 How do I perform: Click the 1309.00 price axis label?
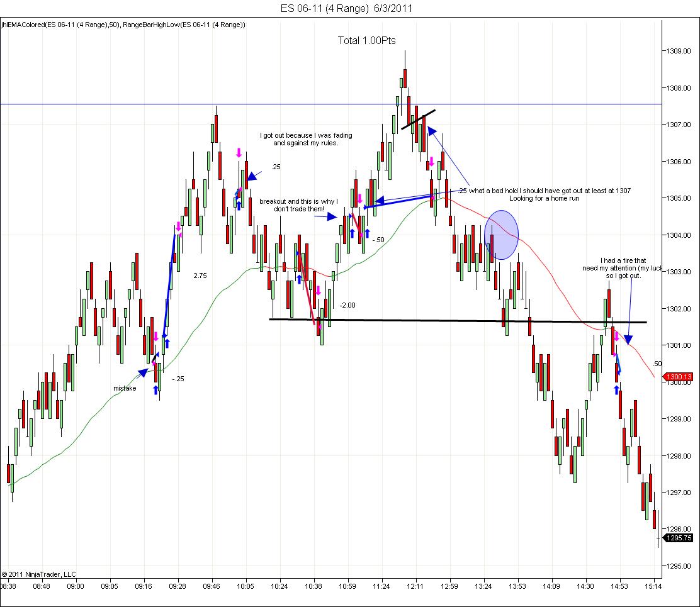[x=678, y=52]
